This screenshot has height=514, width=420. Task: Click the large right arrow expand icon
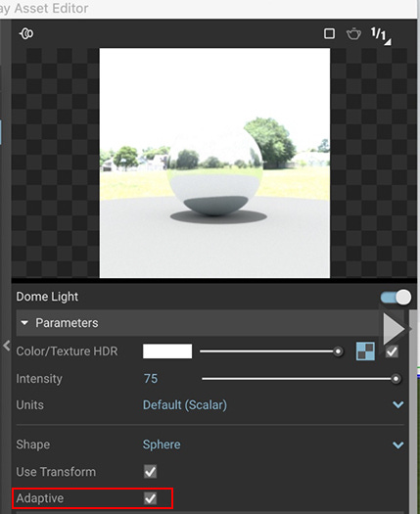pos(395,329)
